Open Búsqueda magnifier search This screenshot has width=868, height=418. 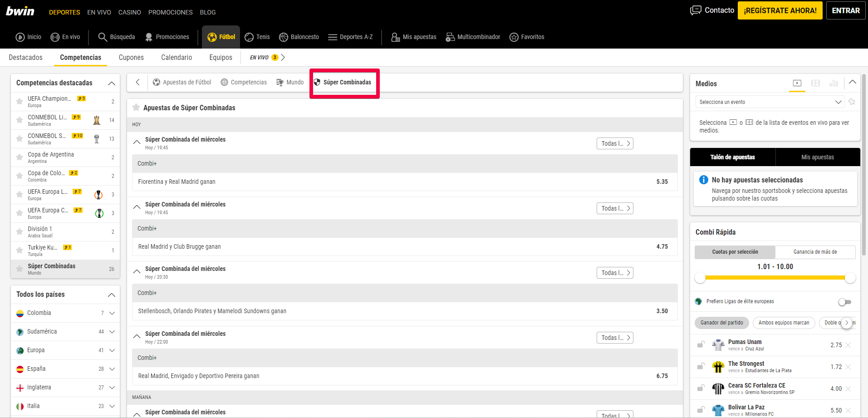pyautogui.click(x=103, y=37)
